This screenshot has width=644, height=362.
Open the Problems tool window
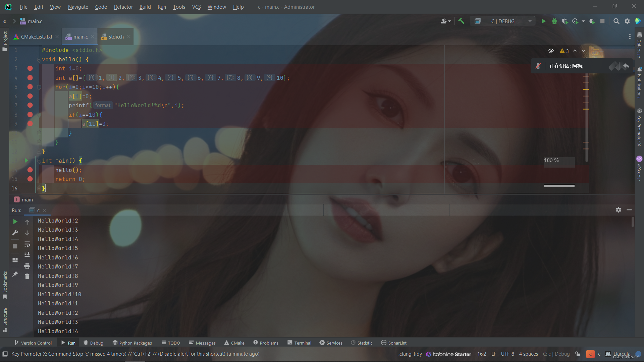point(266,343)
